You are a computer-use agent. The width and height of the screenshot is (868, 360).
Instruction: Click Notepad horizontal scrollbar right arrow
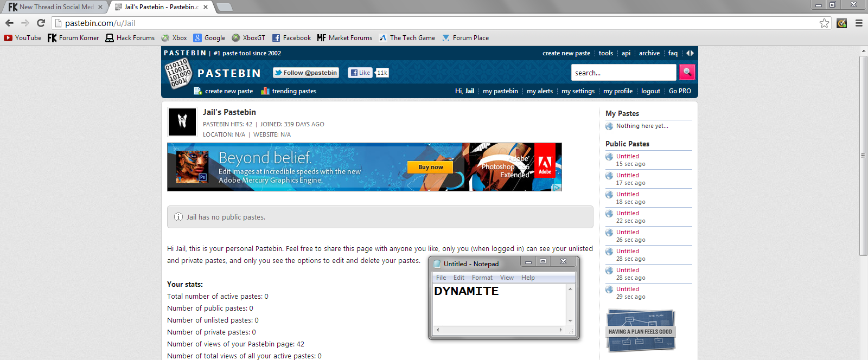coord(561,330)
